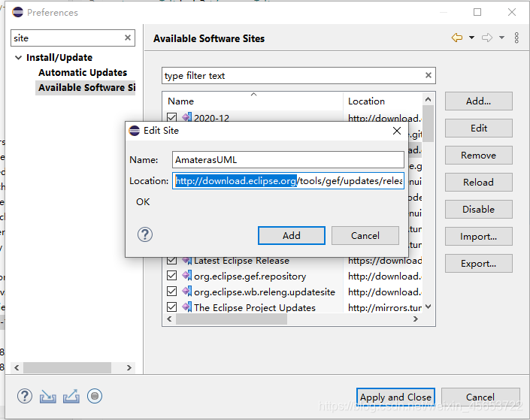Select Available Software Sites tree item
Viewport: 530px width, 420px height.
[86, 87]
